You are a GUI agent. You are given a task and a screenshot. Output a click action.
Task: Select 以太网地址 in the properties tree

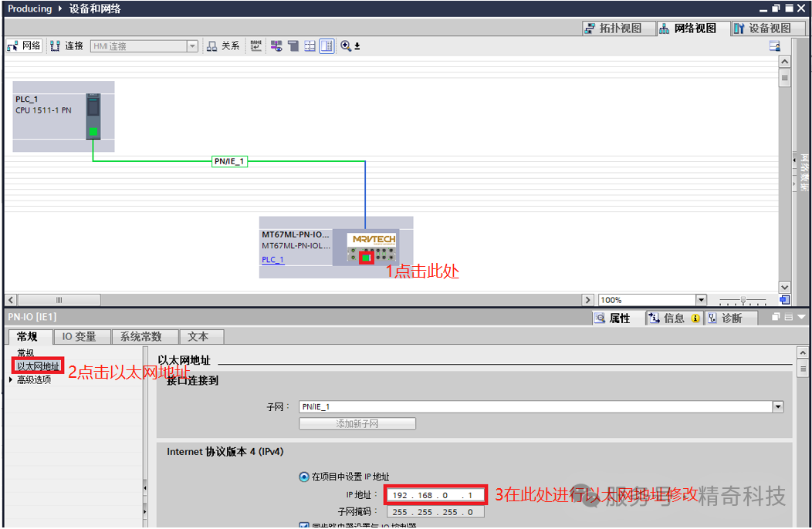point(39,366)
